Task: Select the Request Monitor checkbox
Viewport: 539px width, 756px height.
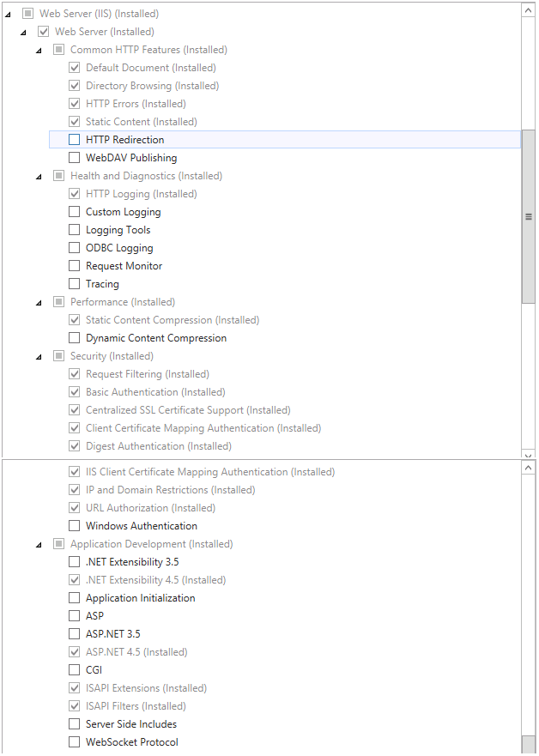Action: [x=75, y=266]
